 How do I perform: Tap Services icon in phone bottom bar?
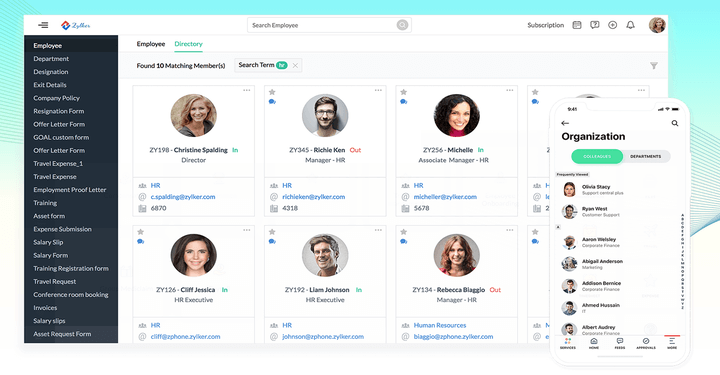tap(568, 343)
